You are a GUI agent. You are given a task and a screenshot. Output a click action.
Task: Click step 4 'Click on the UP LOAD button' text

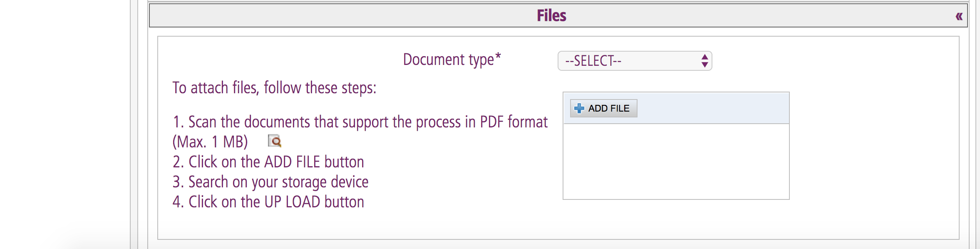[x=268, y=202]
